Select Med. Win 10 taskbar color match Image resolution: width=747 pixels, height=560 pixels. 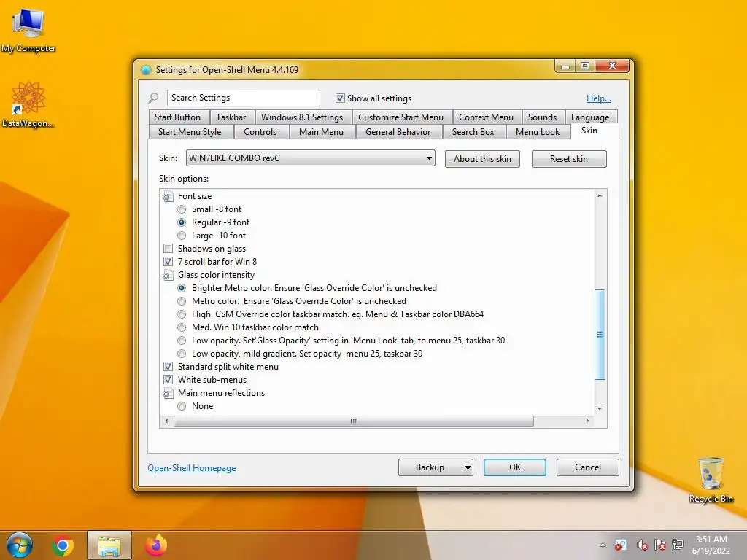click(x=182, y=327)
